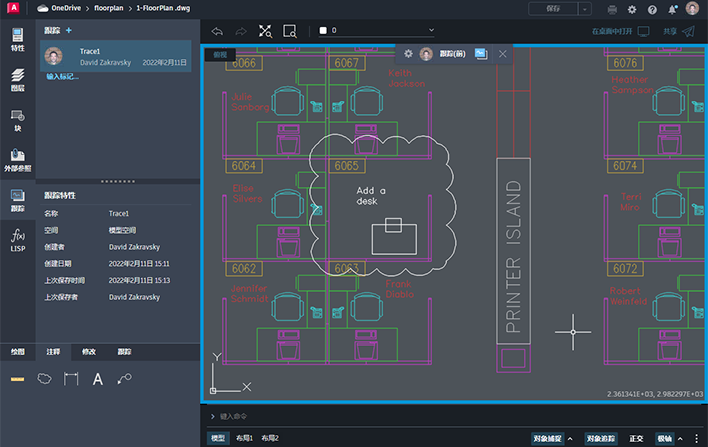This screenshot has width=708, height=447.
Task: Expand object snap options arrow
Action: point(570,438)
